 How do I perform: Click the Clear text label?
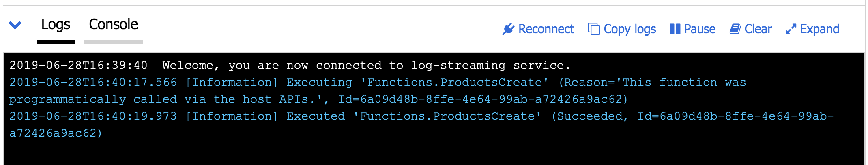tap(758, 29)
